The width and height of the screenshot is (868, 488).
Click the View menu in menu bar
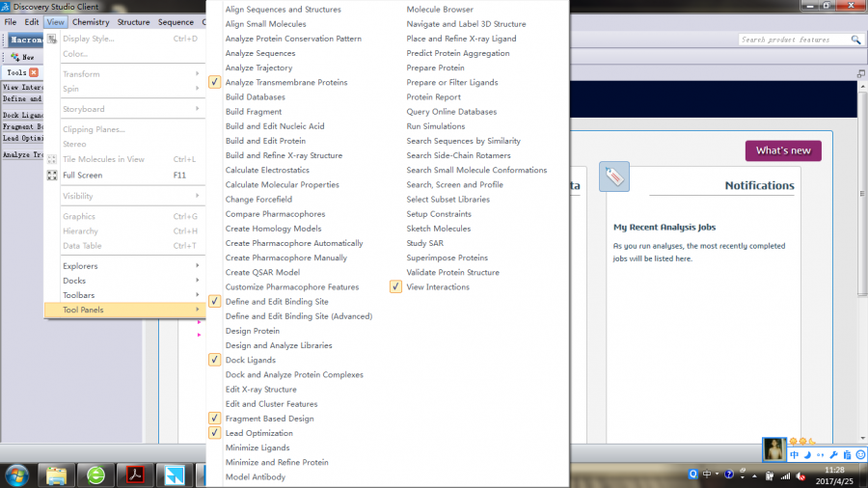point(55,22)
